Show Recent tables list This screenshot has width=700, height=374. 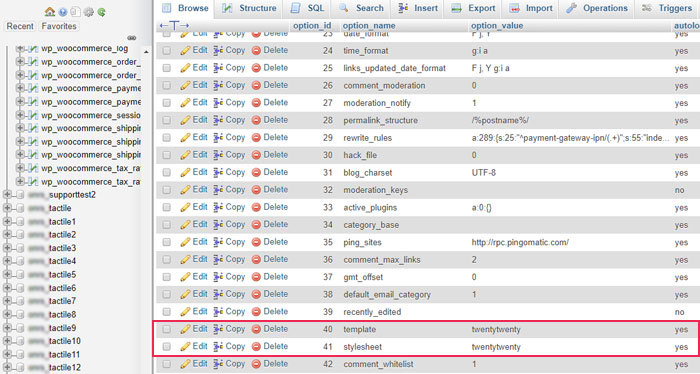pos(20,26)
